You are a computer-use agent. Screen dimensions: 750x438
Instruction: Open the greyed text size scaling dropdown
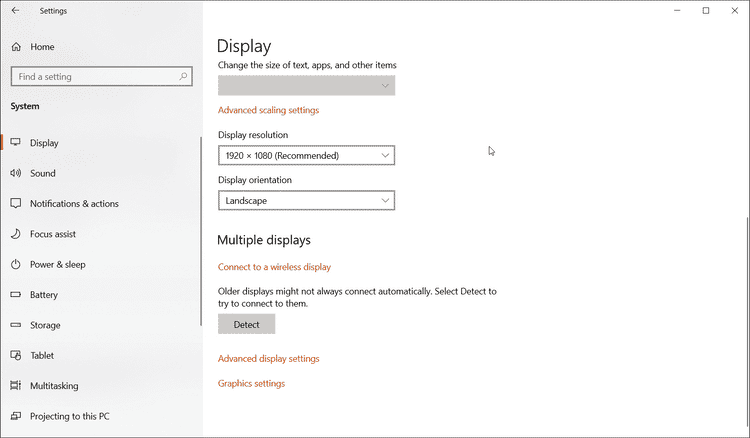[x=307, y=86]
